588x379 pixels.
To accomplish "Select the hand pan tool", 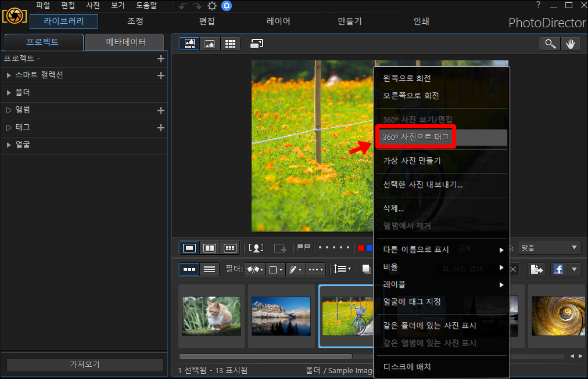I will (571, 44).
